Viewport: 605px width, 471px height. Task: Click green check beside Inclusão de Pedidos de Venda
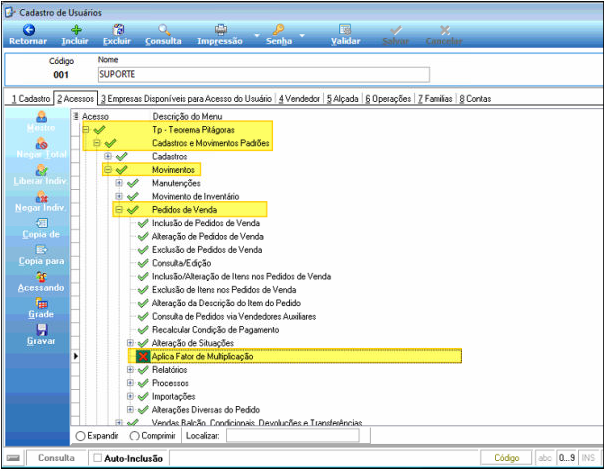tap(143, 223)
